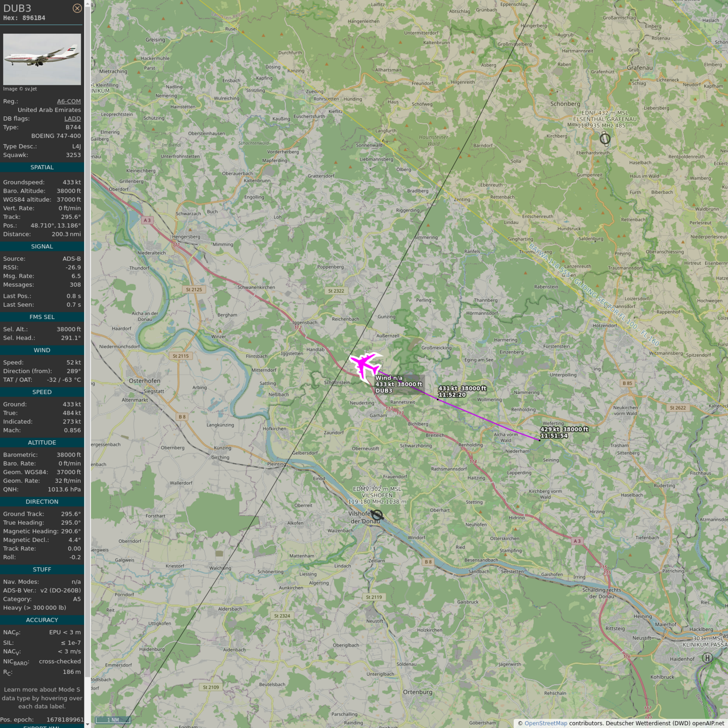728x728 pixels.
Task: Select the track point at 11:52:20
Action: pos(438,399)
